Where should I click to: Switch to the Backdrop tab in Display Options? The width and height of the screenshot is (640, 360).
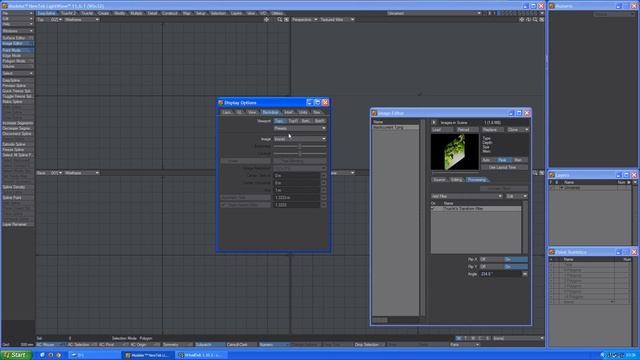point(270,112)
